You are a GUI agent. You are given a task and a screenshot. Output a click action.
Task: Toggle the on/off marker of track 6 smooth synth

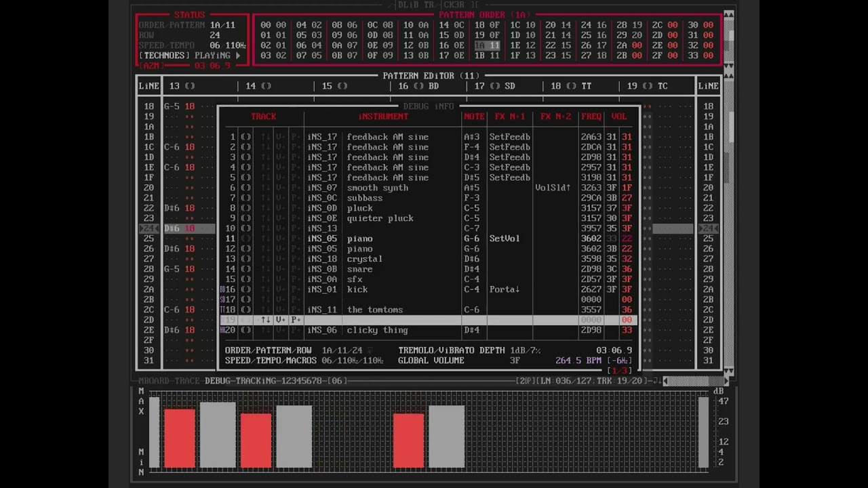(245, 188)
